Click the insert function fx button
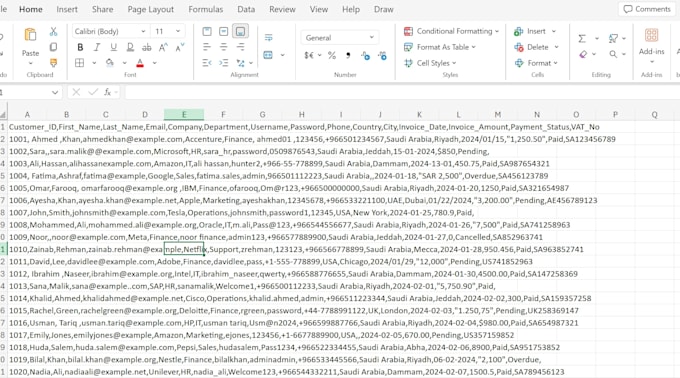This screenshot has height=378, width=680. pyautogui.click(x=108, y=92)
